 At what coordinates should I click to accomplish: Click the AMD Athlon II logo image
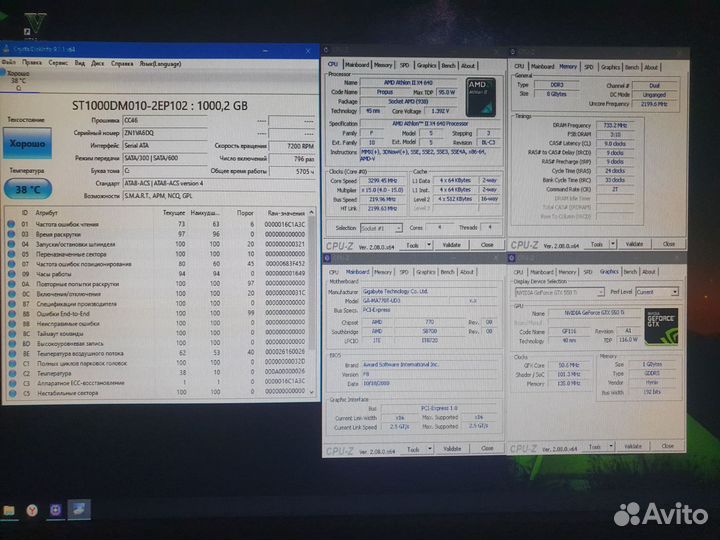(480, 97)
